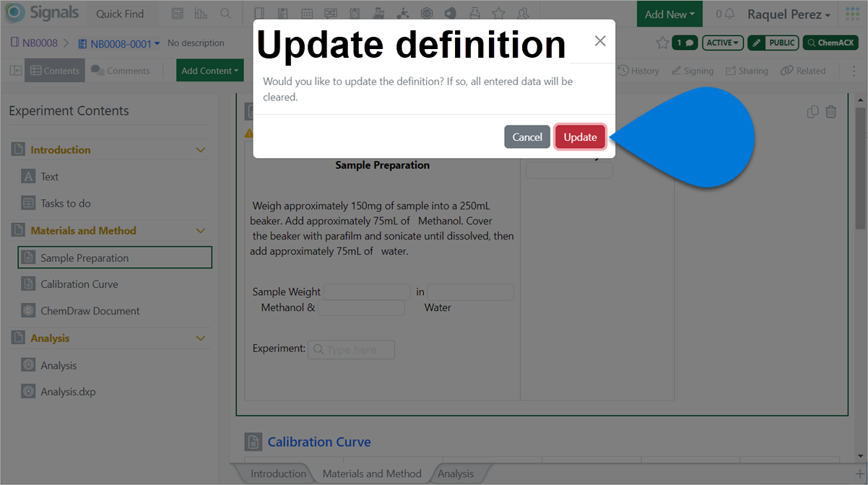The image size is (868, 485).
Task: Open the ACTIVE status dropdown
Action: point(722,42)
